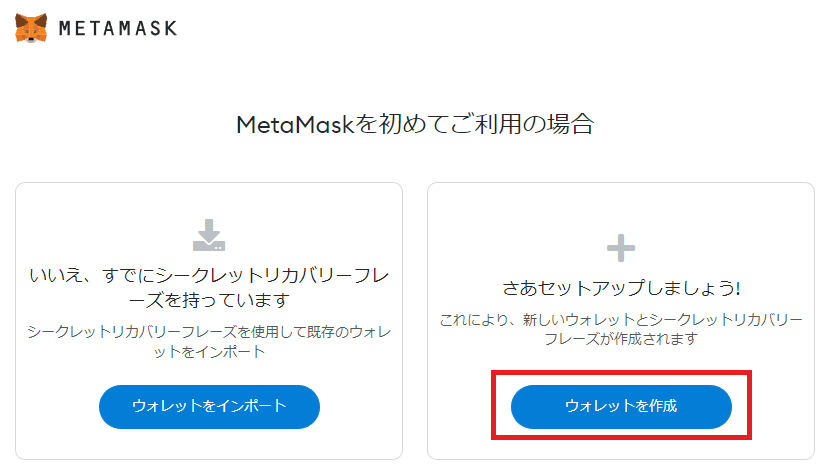
Task: Click the ーズを持っています heading line
Action: (209, 300)
